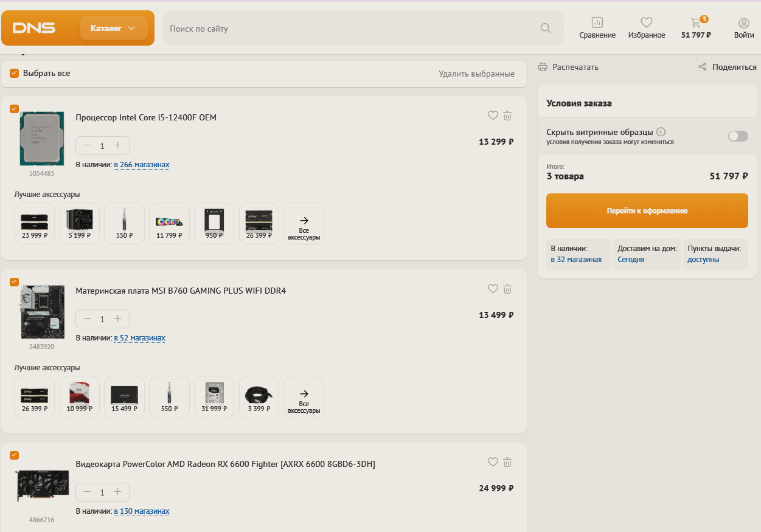The height and width of the screenshot is (532, 761).
Task: Delete Intel Core i5-12400F with trash icon
Action: [x=508, y=116]
